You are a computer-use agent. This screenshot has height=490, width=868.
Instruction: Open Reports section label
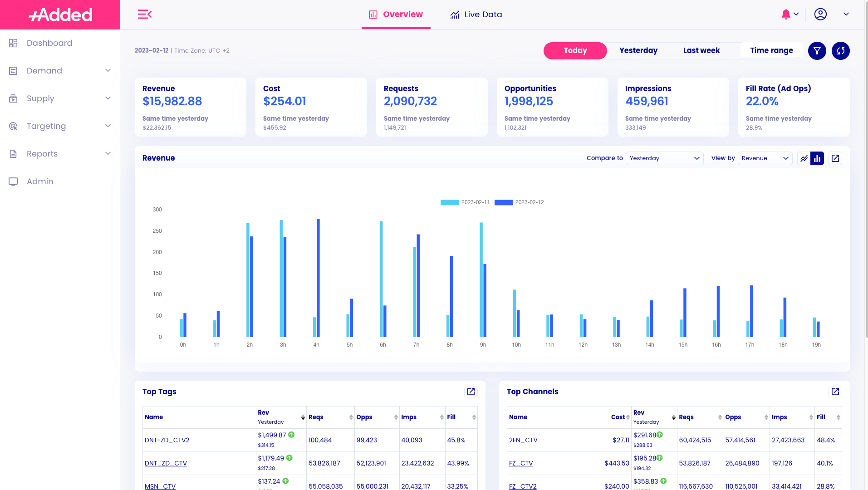coord(42,154)
